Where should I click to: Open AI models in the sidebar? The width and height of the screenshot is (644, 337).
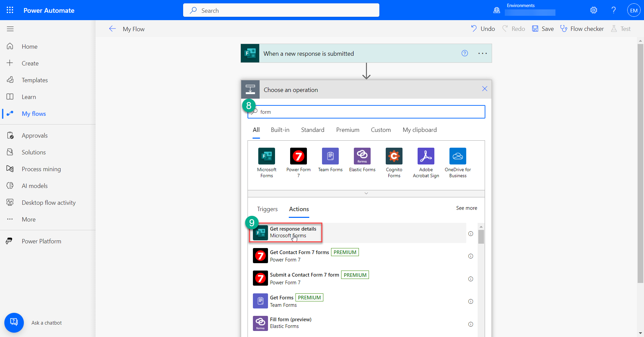point(48,186)
